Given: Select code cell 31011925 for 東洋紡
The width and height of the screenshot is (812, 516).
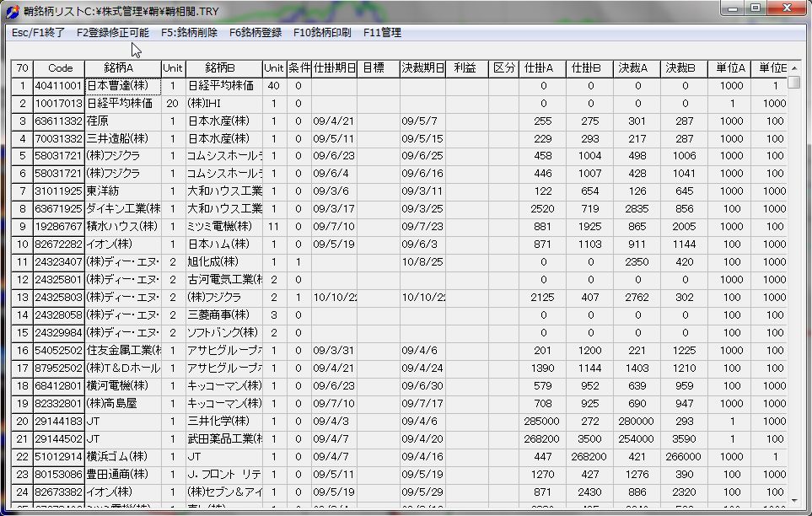Looking at the screenshot, I should (x=59, y=191).
